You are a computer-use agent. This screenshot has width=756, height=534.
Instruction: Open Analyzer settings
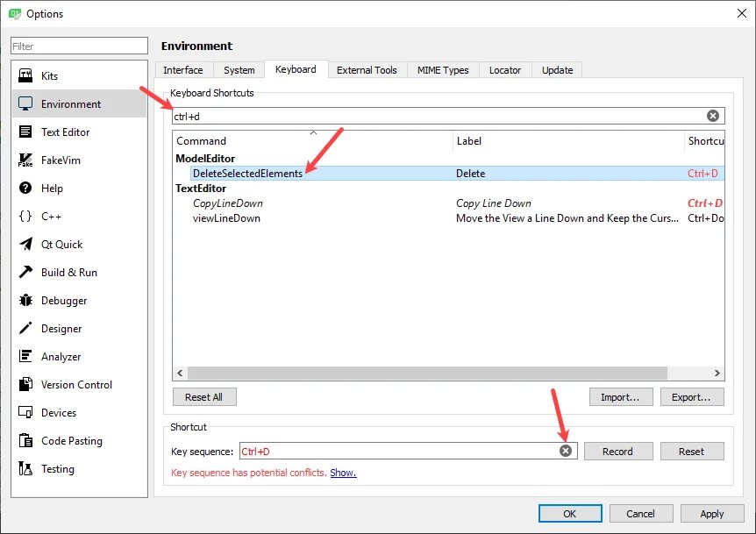pyautogui.click(x=79, y=356)
